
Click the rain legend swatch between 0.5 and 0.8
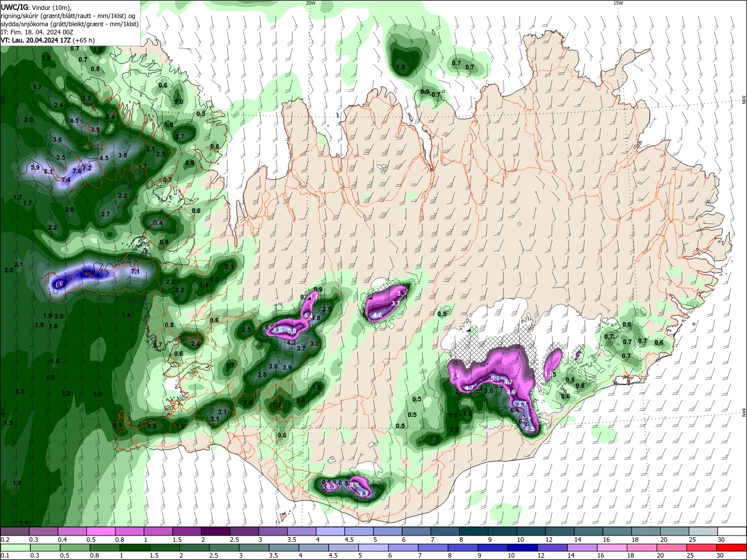pos(75,548)
